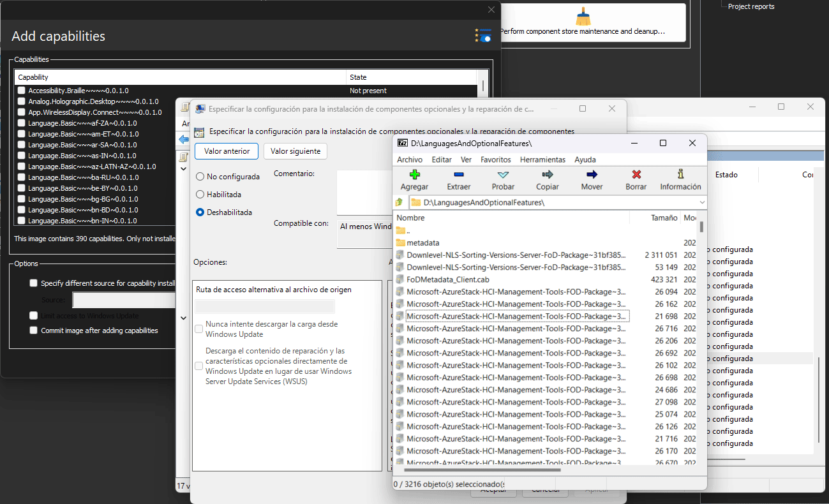Click the Información icon in 7-Zip
Viewport: 829px width, 504px height.
click(680, 174)
